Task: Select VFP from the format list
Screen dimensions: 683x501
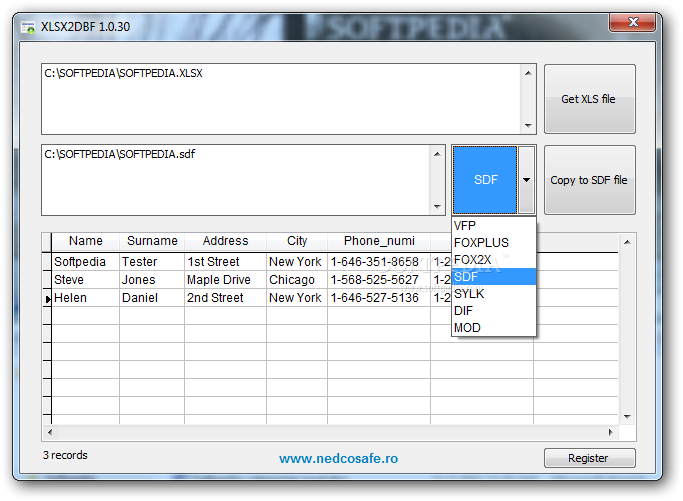Action: [x=494, y=226]
